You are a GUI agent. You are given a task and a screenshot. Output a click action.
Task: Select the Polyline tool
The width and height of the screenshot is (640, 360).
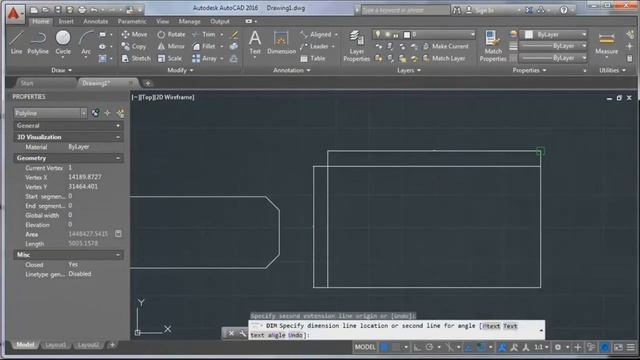point(38,42)
